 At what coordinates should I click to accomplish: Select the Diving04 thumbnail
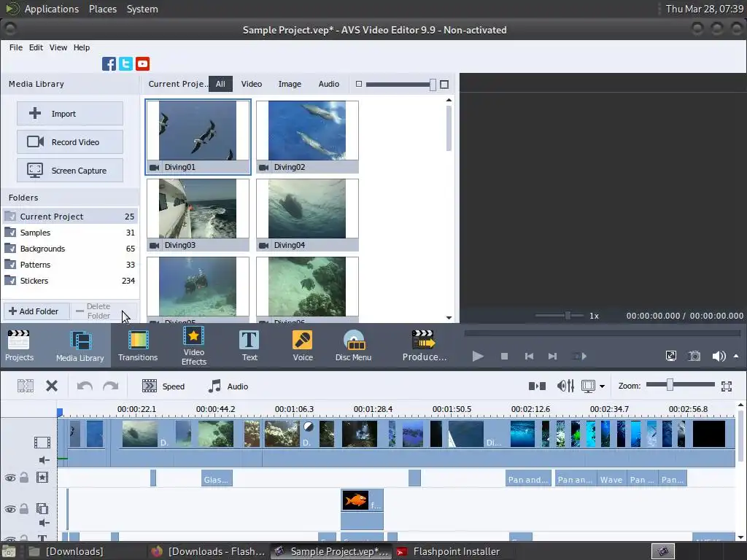coord(307,215)
